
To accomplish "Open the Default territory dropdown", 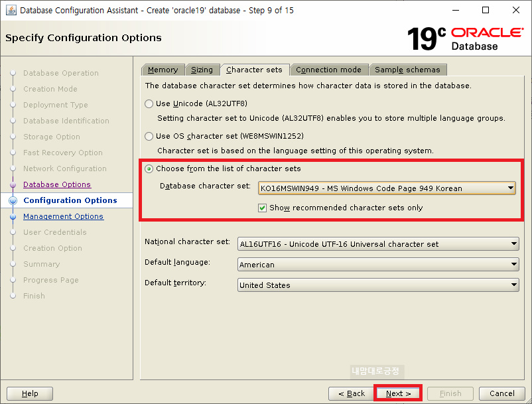I will (378, 285).
